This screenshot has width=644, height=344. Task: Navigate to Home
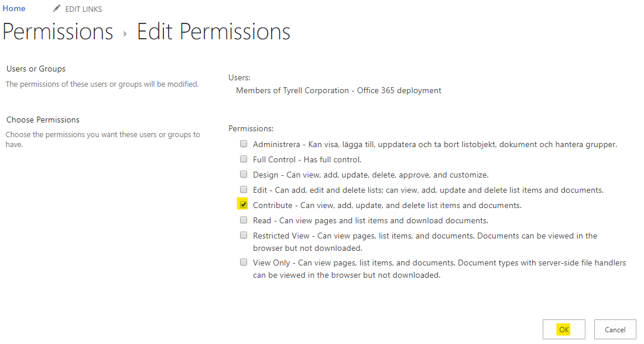[13, 8]
